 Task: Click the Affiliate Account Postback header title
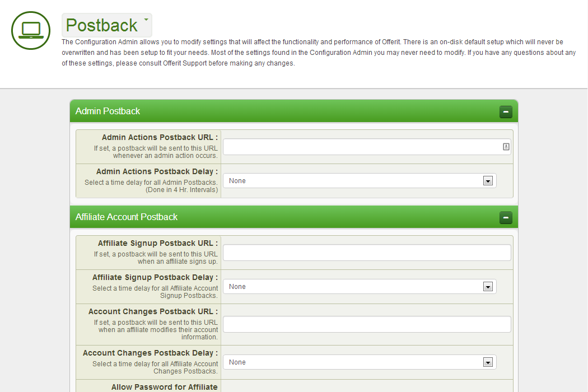tap(127, 217)
